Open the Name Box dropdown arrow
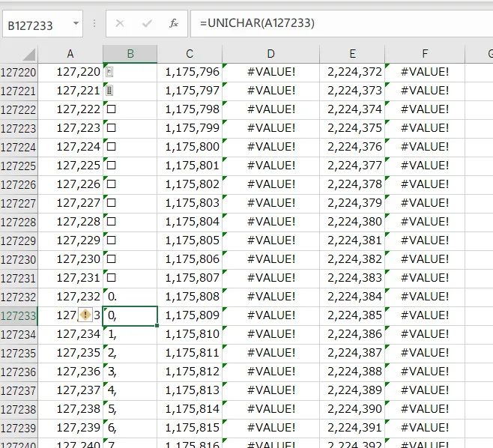The width and height of the screenshot is (493, 448). 76,24
